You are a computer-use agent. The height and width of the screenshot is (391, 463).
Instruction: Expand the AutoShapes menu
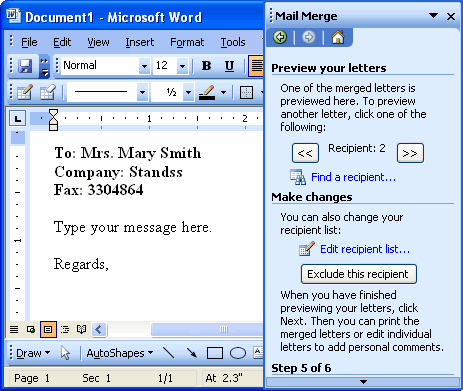pos(120,353)
